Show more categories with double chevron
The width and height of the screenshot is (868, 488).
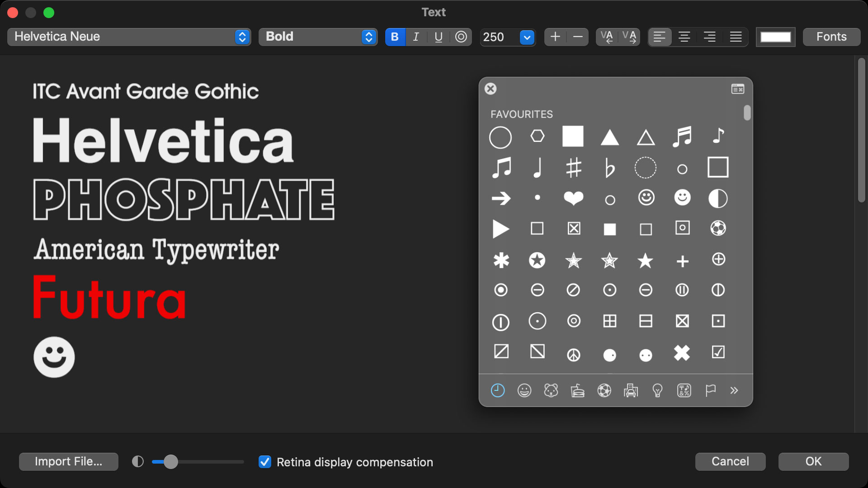(734, 390)
